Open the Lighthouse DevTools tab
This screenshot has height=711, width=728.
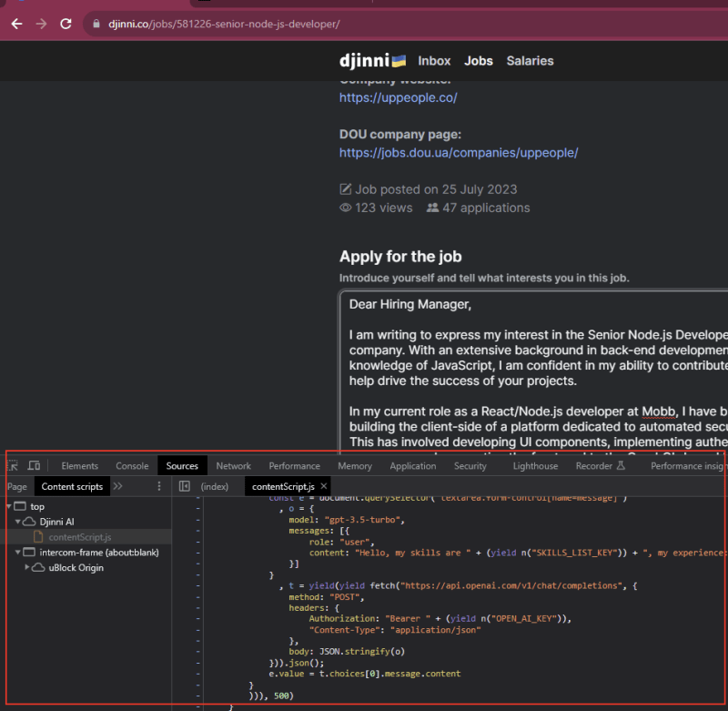(535, 466)
